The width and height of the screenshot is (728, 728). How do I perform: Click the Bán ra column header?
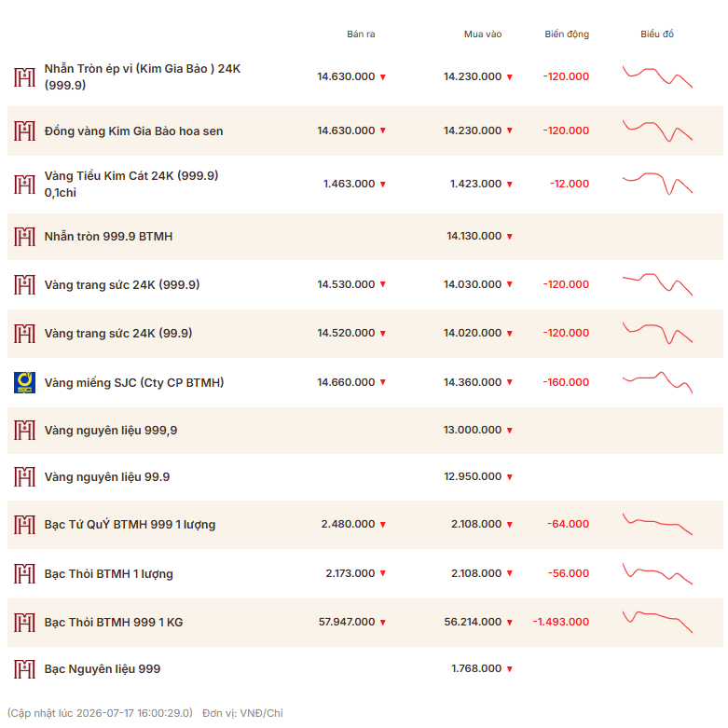(361, 34)
